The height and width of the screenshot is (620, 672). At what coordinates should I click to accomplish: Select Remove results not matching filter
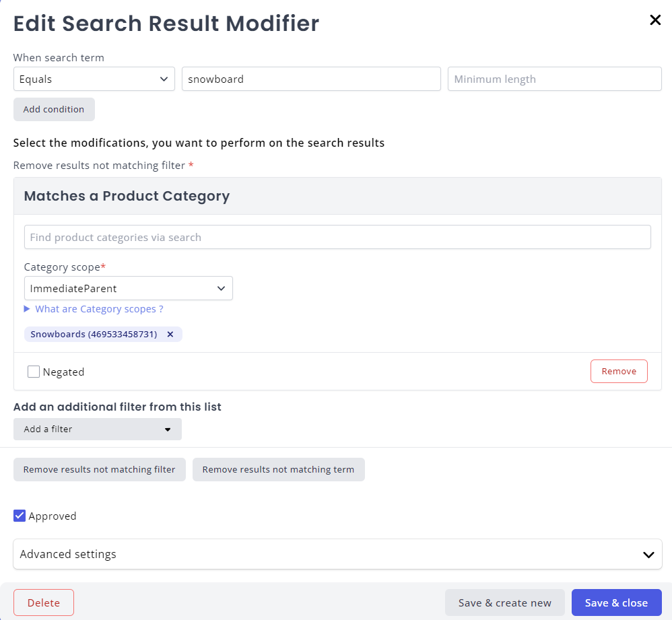tap(99, 469)
